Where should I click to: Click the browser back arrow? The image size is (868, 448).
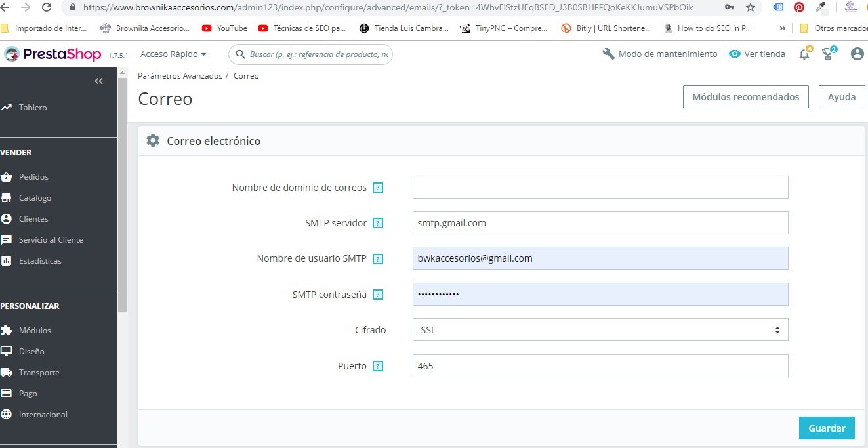coord(5,7)
